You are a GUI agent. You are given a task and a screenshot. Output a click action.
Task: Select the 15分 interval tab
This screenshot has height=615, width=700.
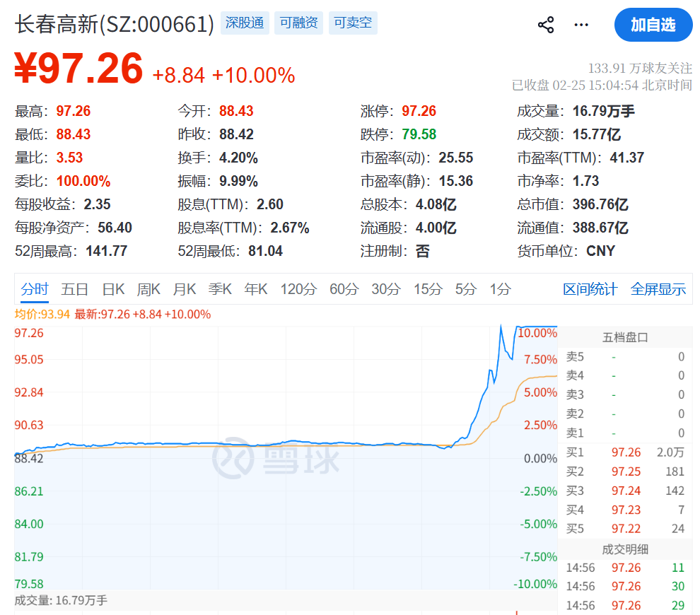pos(428,289)
